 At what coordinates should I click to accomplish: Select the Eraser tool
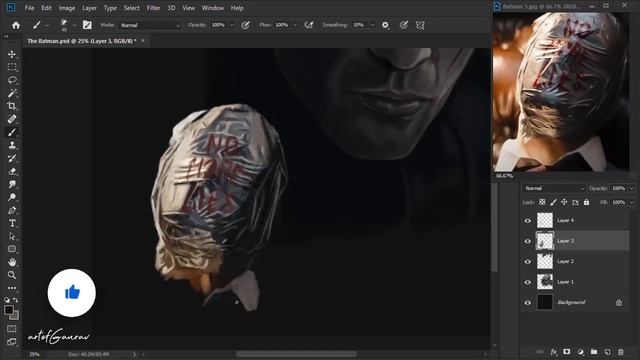click(12, 171)
